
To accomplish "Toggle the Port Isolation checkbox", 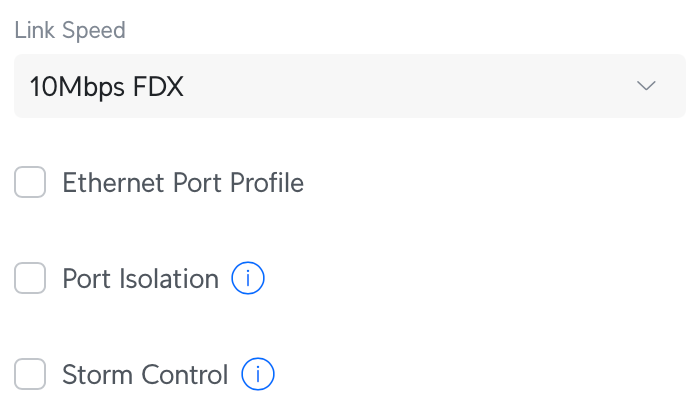I will [30, 279].
